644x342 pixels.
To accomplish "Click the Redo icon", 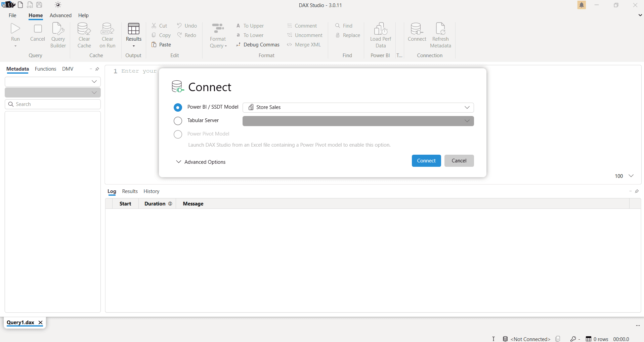I will pos(179,35).
